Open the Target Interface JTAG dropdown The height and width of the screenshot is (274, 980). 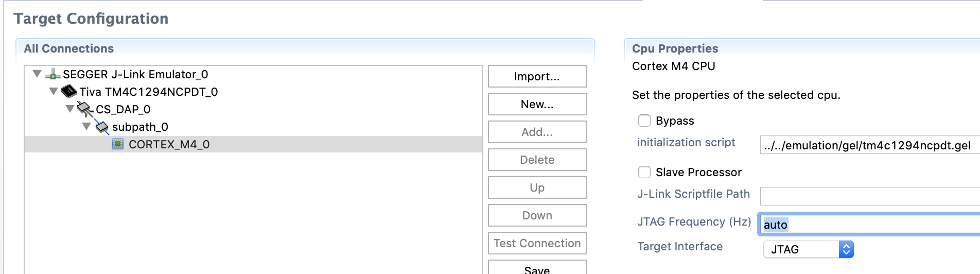point(808,249)
